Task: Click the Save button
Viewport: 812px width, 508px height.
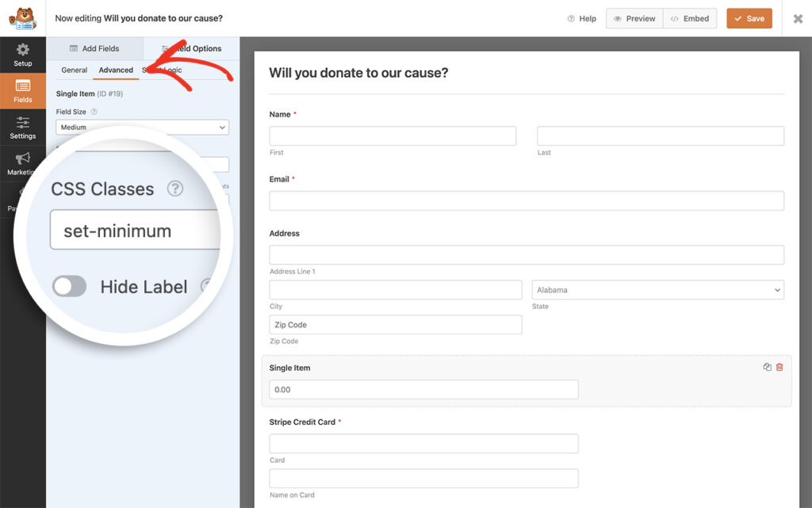Action: pos(749,17)
